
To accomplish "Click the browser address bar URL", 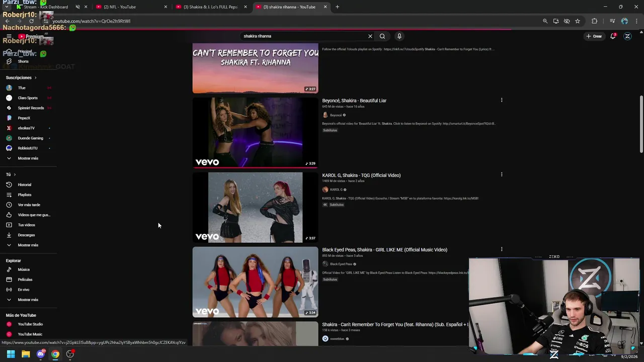I will 92,21.
